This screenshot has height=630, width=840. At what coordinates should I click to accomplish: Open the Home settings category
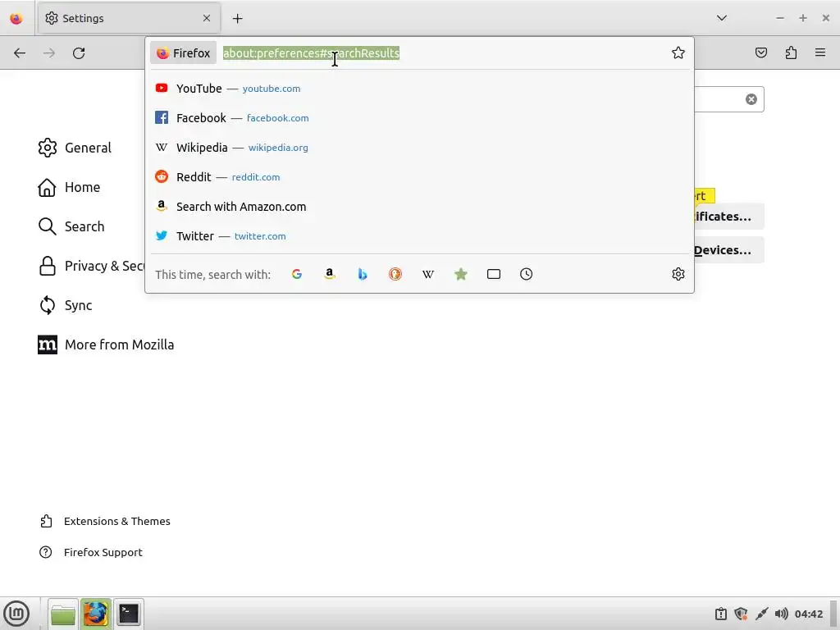pyautogui.click(x=69, y=188)
